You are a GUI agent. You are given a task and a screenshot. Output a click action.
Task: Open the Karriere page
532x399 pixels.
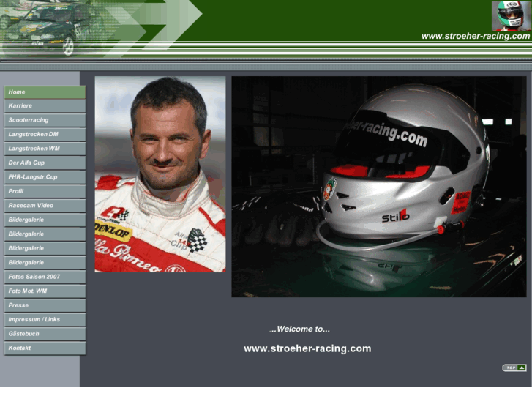click(x=45, y=106)
